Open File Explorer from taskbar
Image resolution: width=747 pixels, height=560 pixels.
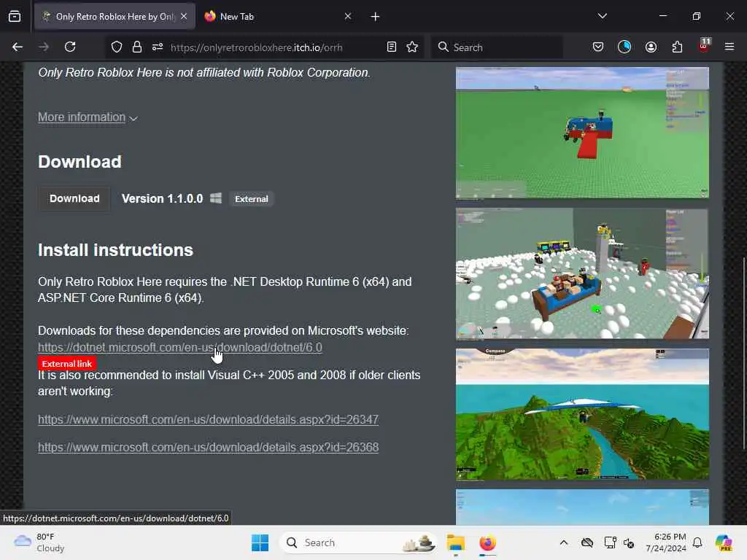pos(455,542)
